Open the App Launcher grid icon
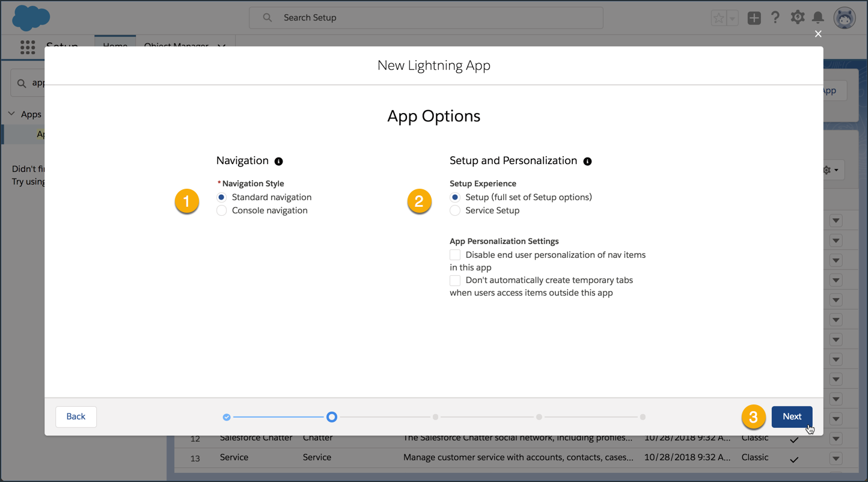The image size is (868, 482). tap(28, 47)
